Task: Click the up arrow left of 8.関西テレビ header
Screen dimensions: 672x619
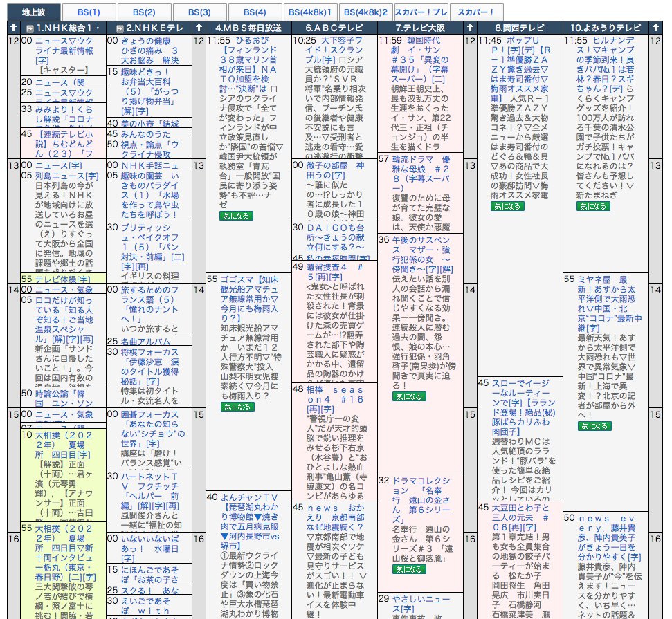Action: (470, 28)
